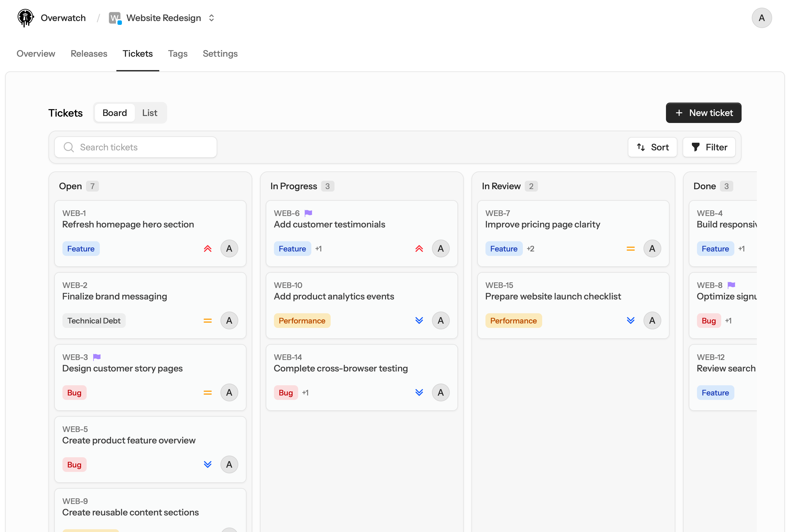Click the Feature tag on WEB-12
The image size is (790, 532).
pyautogui.click(x=715, y=392)
